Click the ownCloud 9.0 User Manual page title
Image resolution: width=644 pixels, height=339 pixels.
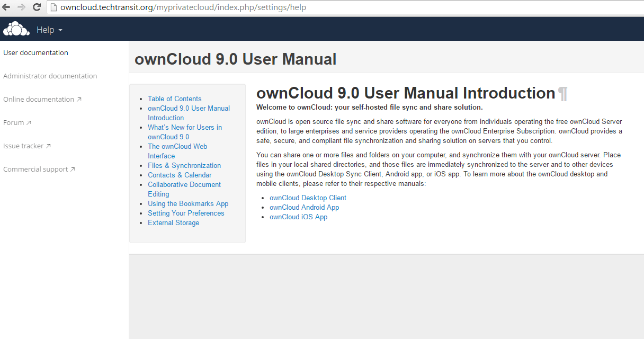tap(236, 59)
